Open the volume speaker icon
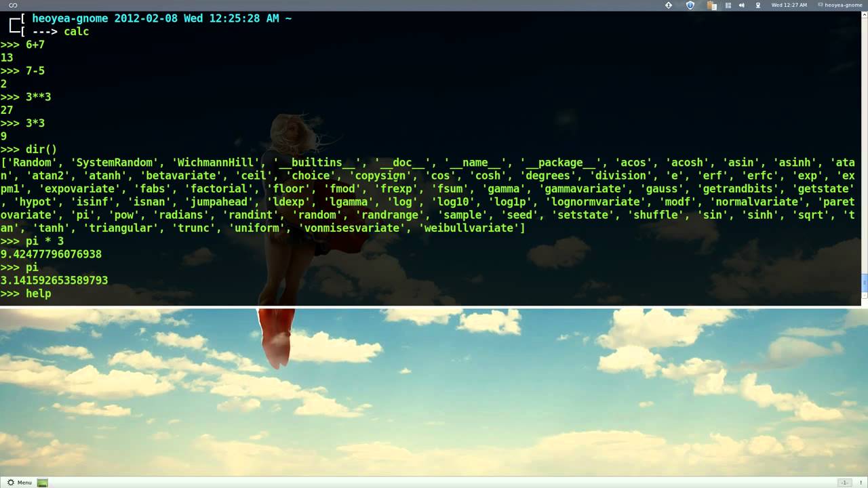This screenshot has width=868, height=488. (741, 5)
